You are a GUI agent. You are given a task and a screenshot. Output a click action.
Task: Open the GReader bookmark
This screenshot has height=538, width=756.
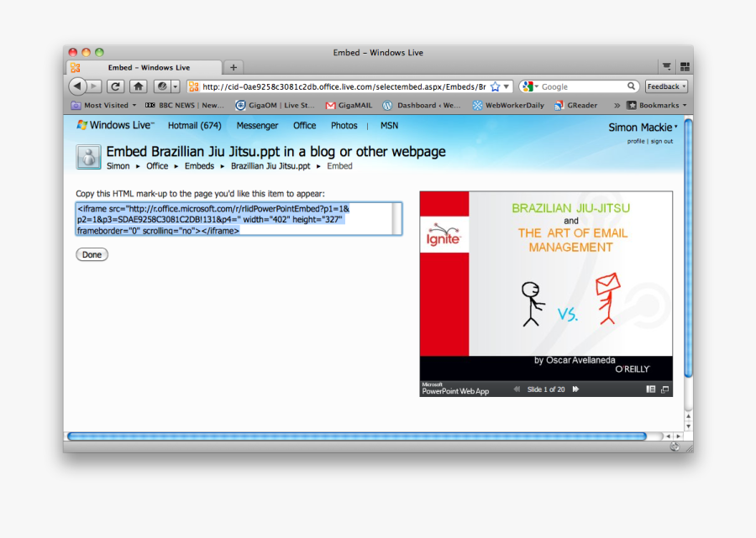[x=576, y=105]
